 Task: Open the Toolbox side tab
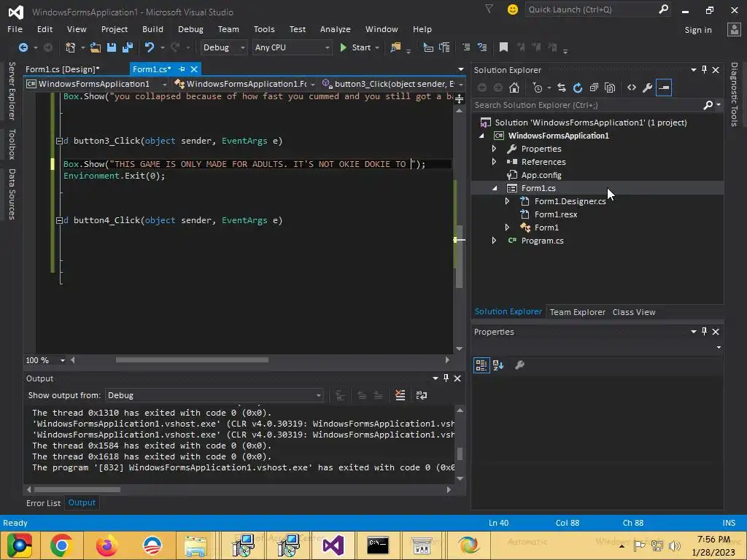pyautogui.click(x=12, y=144)
